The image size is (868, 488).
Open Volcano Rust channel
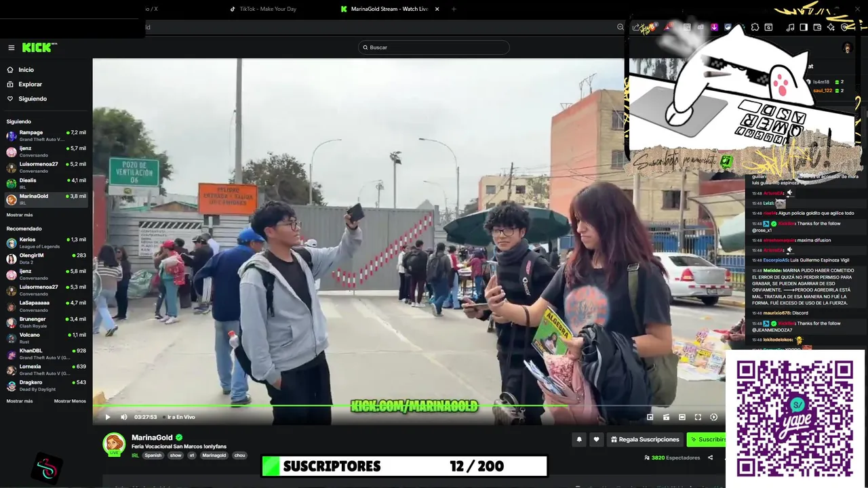[46, 338]
